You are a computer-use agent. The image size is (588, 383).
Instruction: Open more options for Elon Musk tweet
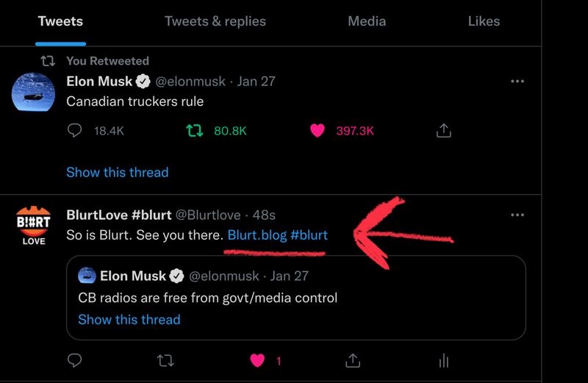517,81
